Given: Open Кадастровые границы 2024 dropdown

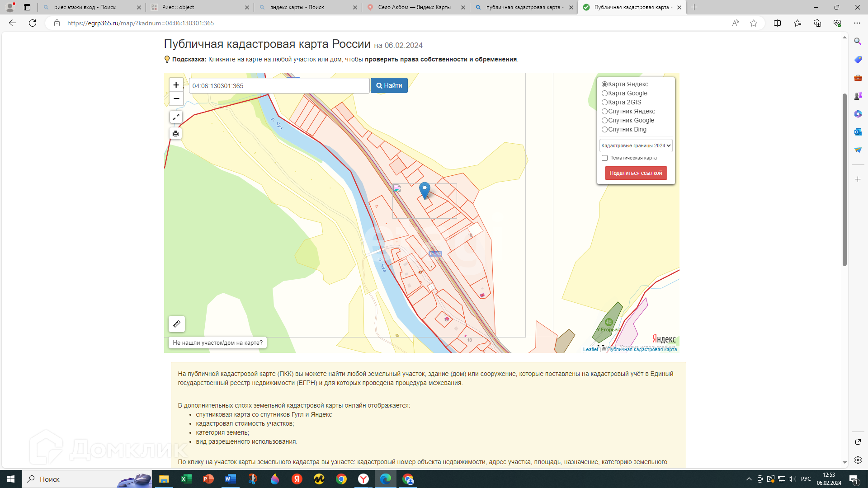Looking at the screenshot, I should [x=636, y=145].
